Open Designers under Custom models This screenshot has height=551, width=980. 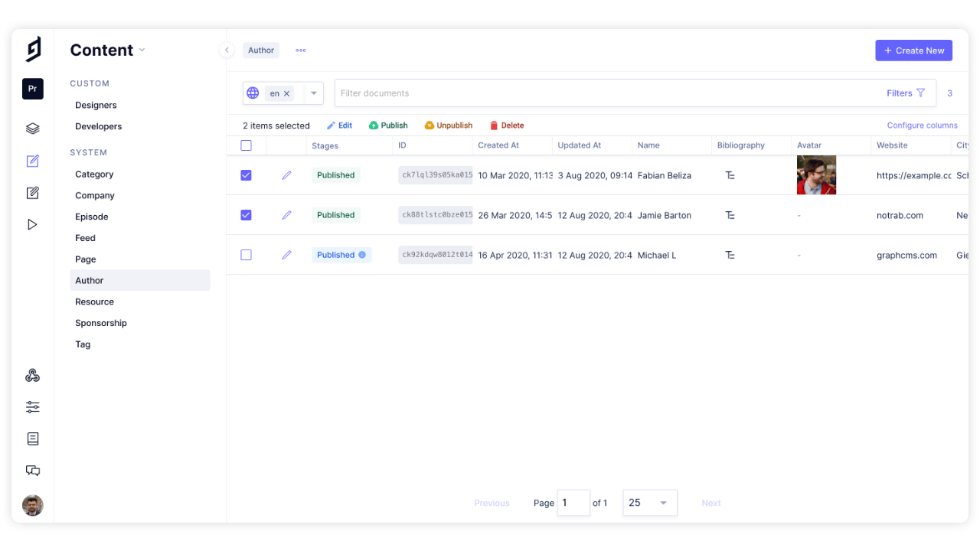coord(96,105)
